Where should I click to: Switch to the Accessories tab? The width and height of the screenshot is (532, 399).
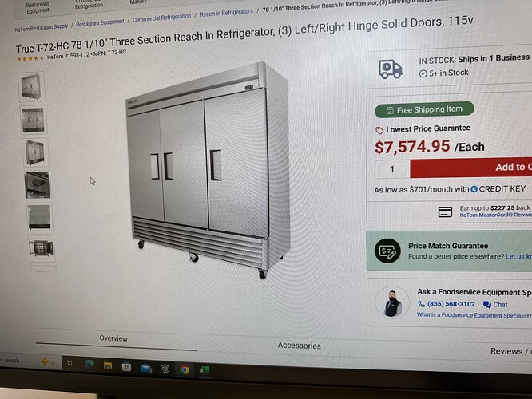point(300,346)
